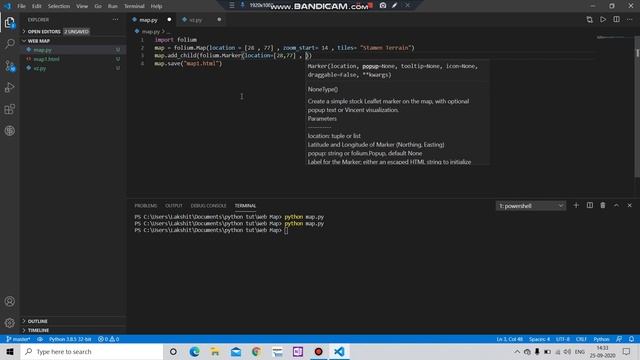Click the Split Editor icon
The width and height of the screenshot is (640, 360).
[x=616, y=20]
